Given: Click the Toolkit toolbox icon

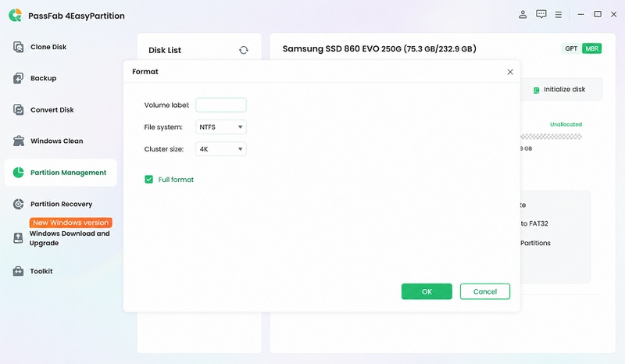Looking at the screenshot, I should click(18, 271).
